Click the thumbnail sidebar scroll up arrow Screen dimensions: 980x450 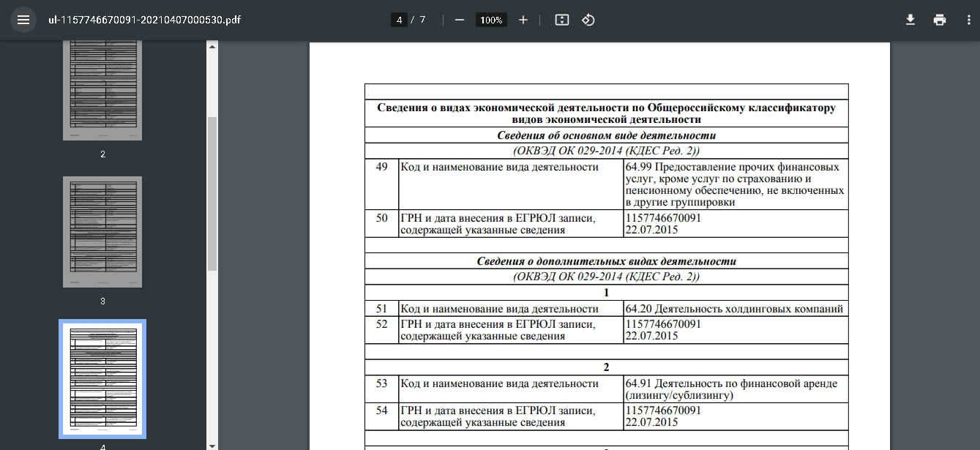pos(212,45)
